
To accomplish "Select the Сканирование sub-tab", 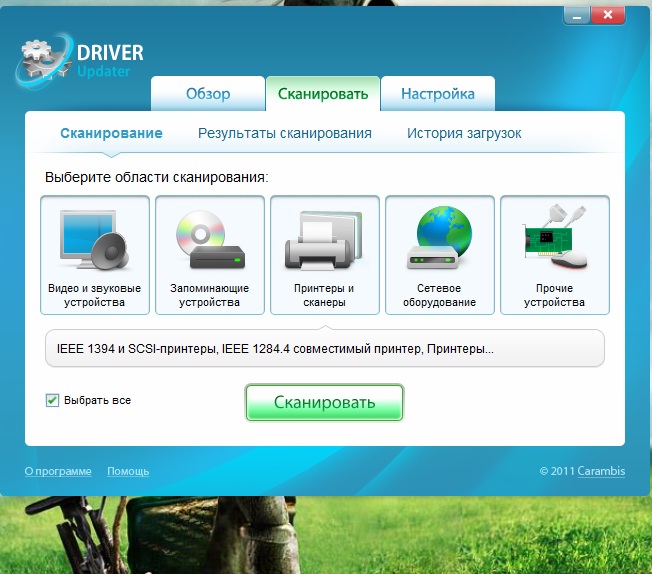I will [111, 133].
